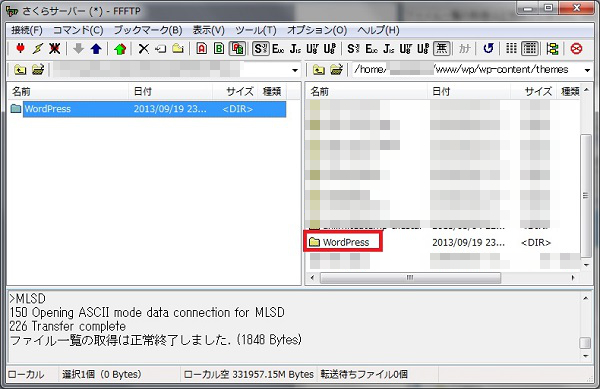Select ASCII transfer mode (A button)
Viewport: 600px width, 389px height.
202,49
